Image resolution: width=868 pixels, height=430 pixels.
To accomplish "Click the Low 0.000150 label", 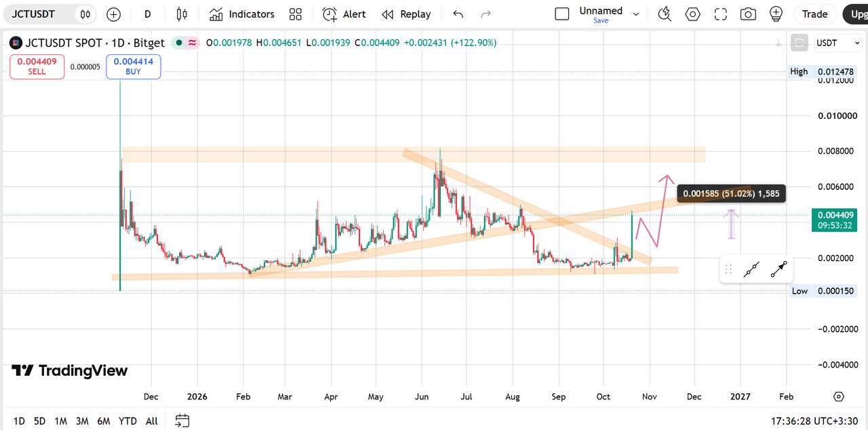I will click(823, 291).
